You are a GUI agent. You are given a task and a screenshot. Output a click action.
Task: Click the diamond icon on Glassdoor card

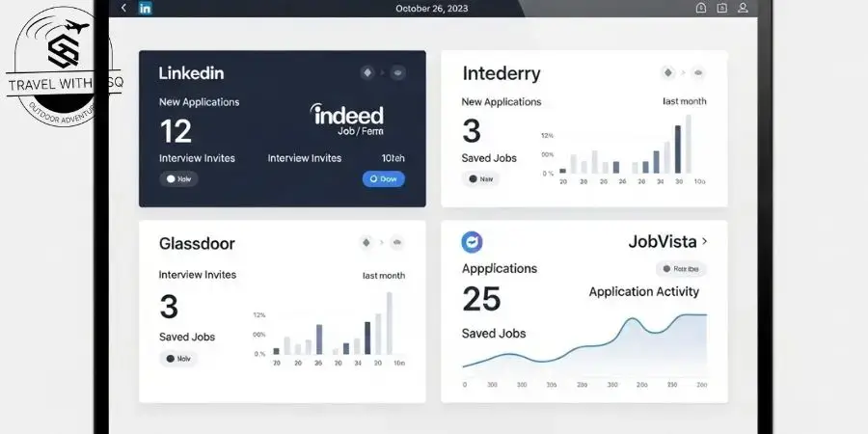(x=366, y=242)
